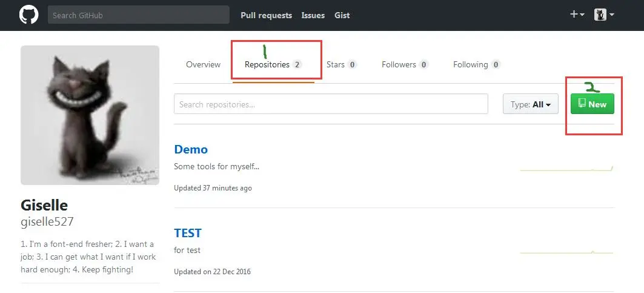Create a repository with the New button
Viewport: 644px width, 293px height.
(593, 104)
